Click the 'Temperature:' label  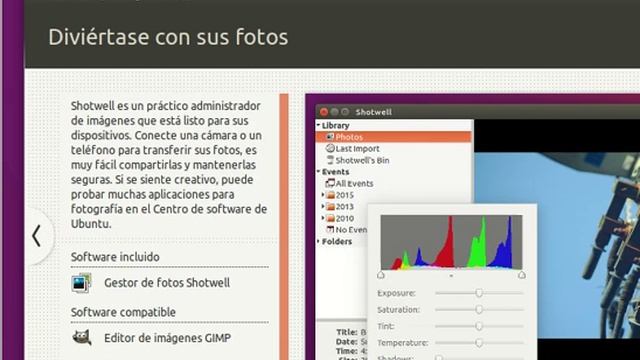pos(402,343)
